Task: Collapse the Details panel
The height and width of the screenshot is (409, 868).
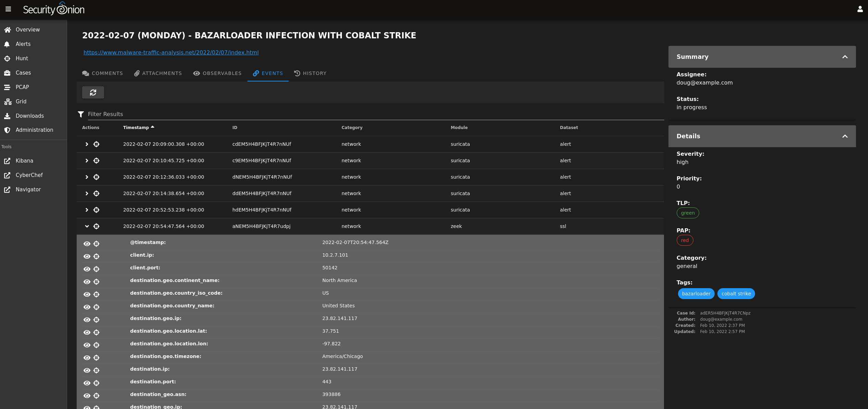Action: coord(845,137)
